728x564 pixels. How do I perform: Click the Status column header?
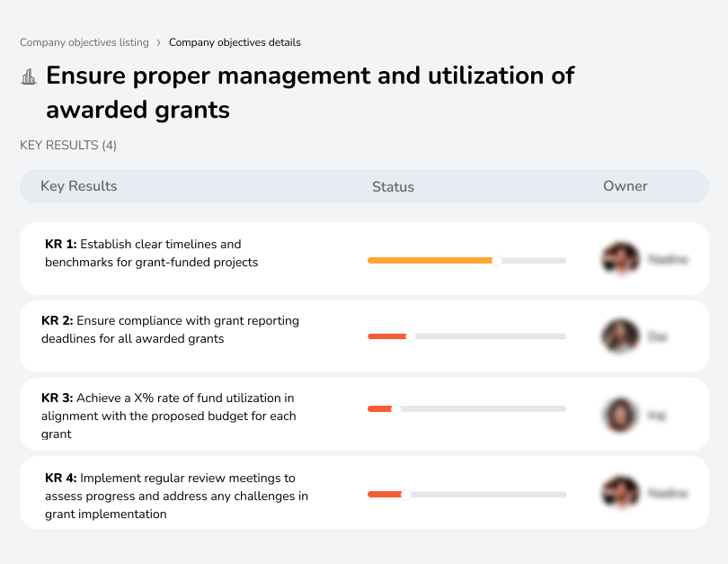(393, 187)
